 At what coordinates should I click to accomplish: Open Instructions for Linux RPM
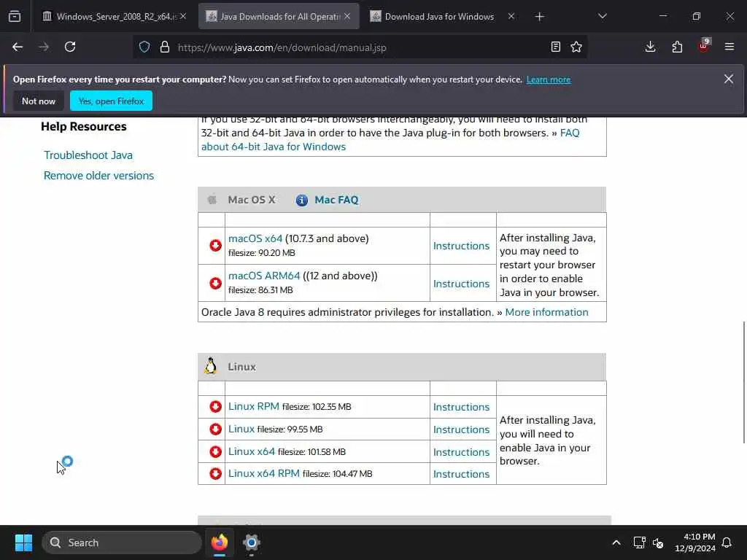461,407
